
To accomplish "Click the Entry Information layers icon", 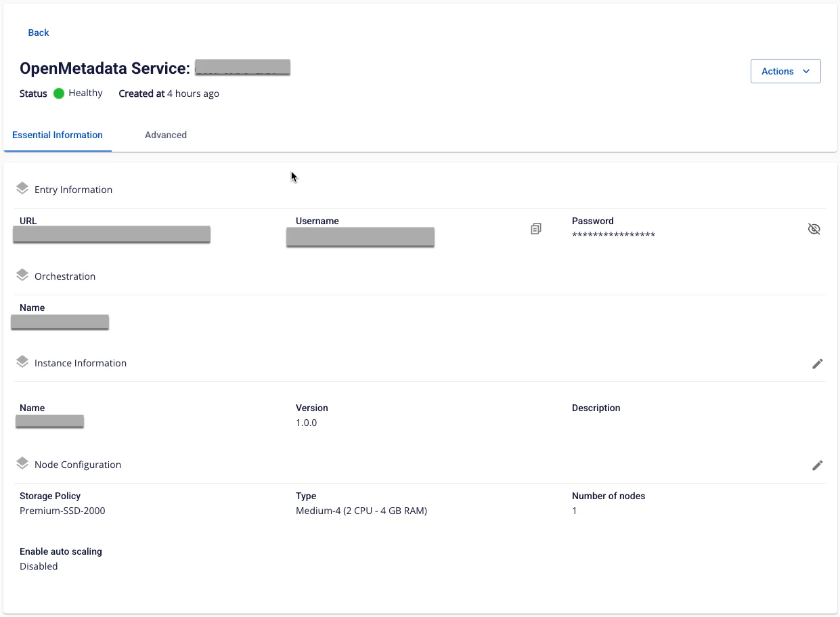I will 22,188.
